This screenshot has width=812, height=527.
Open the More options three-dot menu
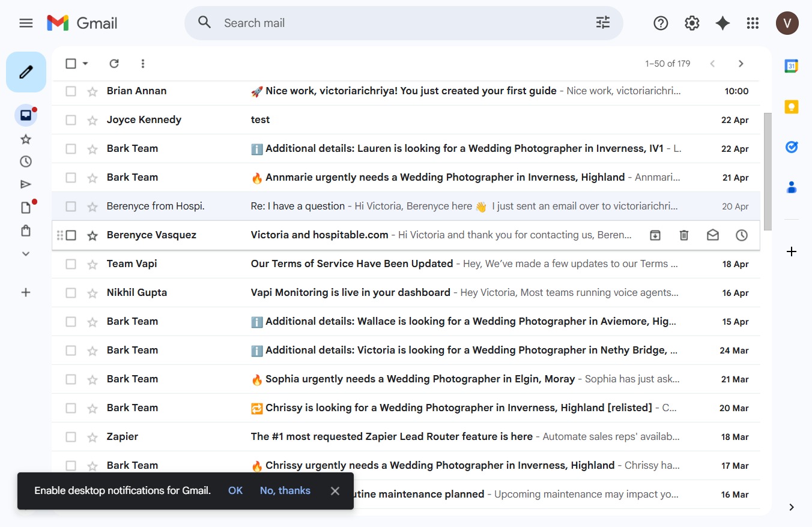click(143, 64)
